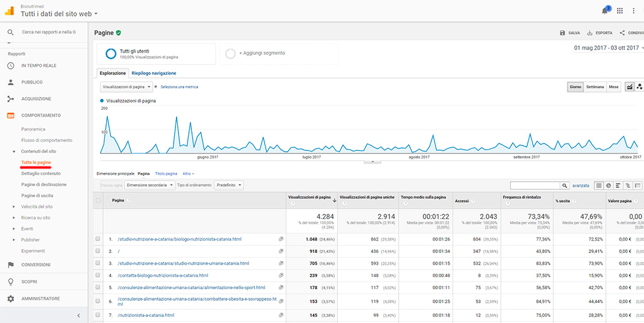Click the table search input field
644x323 pixels.
535,185
